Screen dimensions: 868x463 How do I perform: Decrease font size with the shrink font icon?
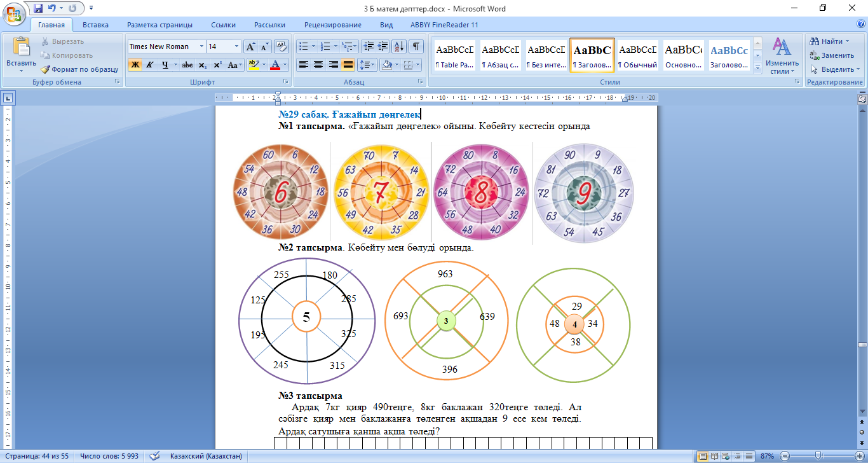pos(264,46)
